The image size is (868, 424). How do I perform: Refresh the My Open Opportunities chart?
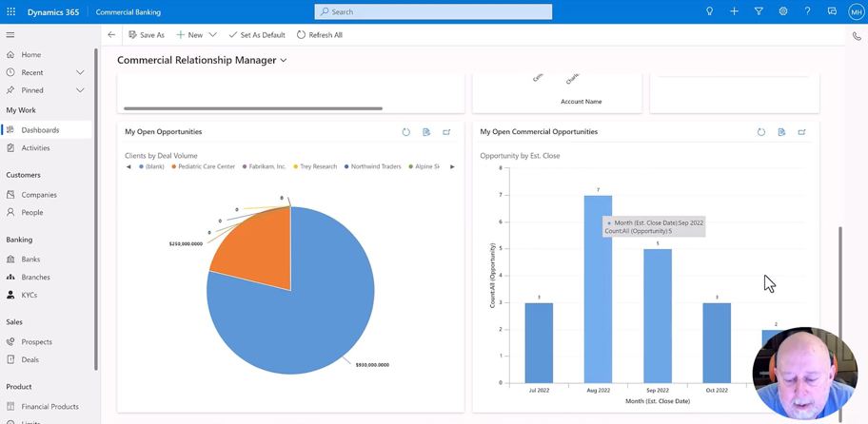coord(405,132)
